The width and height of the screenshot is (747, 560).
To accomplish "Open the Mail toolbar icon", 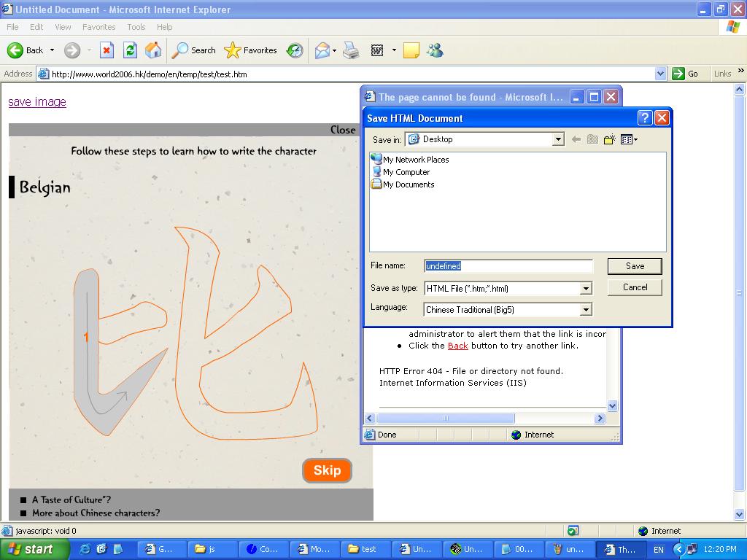I will pyautogui.click(x=322, y=50).
